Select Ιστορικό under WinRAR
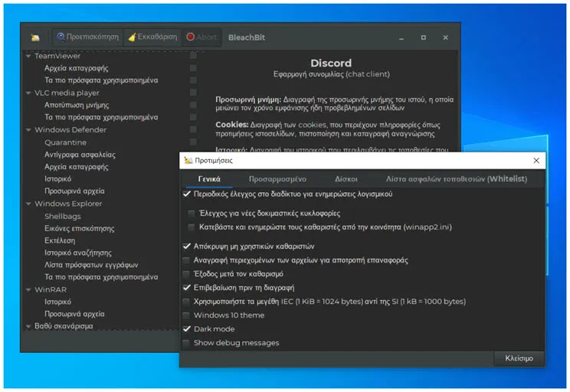Screen dimensions: 570x392 (57, 302)
